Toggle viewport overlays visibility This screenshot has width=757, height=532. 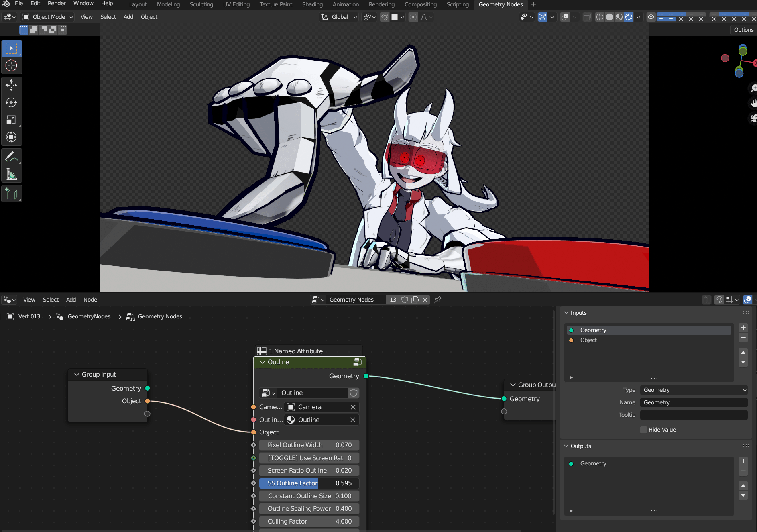pyautogui.click(x=565, y=17)
